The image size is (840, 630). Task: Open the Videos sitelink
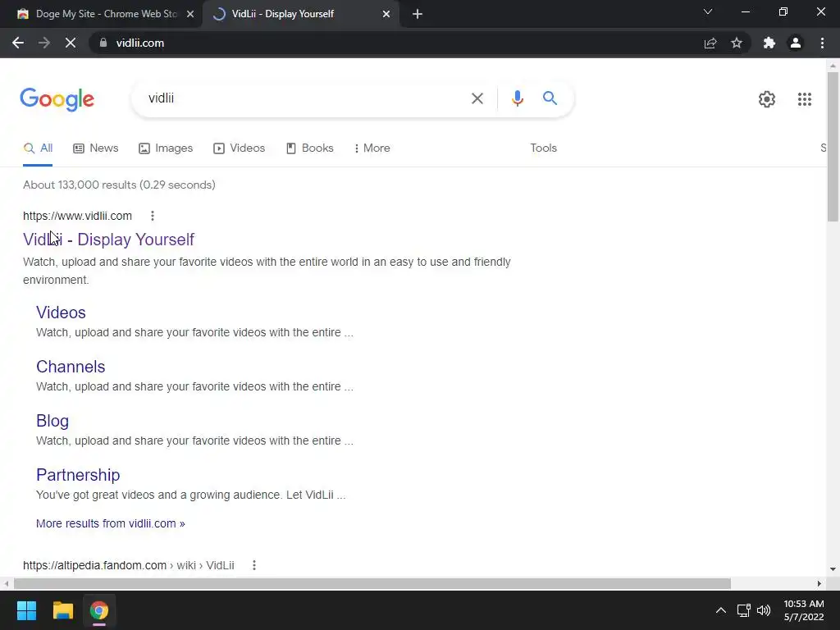click(x=61, y=313)
